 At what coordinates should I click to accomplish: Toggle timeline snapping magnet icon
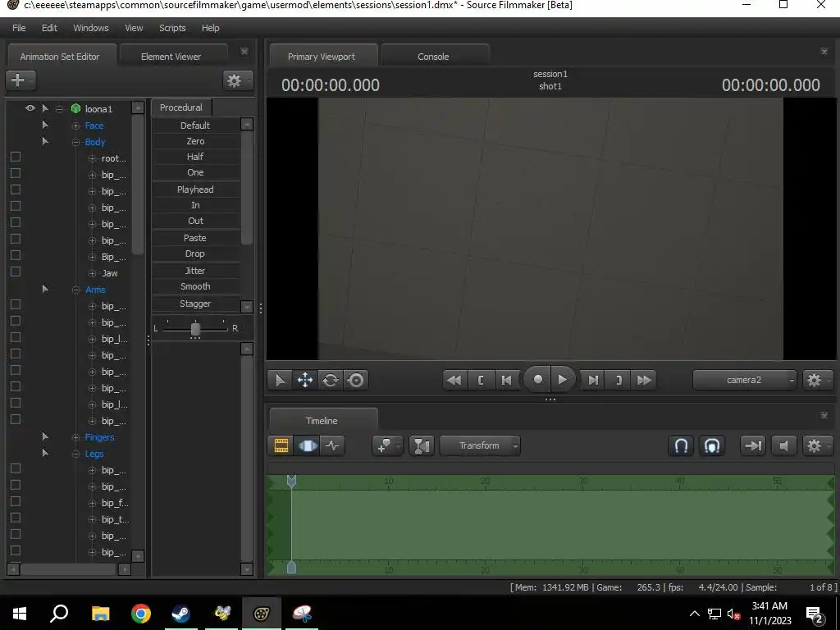click(681, 445)
